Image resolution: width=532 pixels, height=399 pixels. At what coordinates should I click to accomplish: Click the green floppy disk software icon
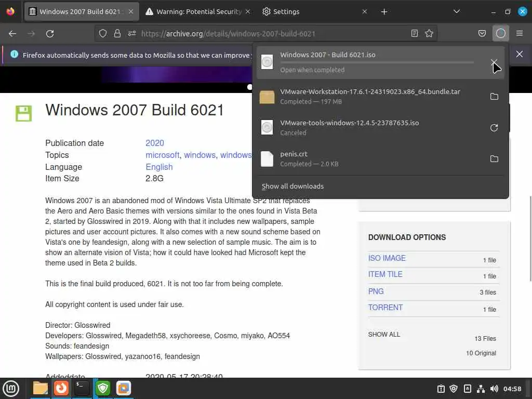point(24,113)
